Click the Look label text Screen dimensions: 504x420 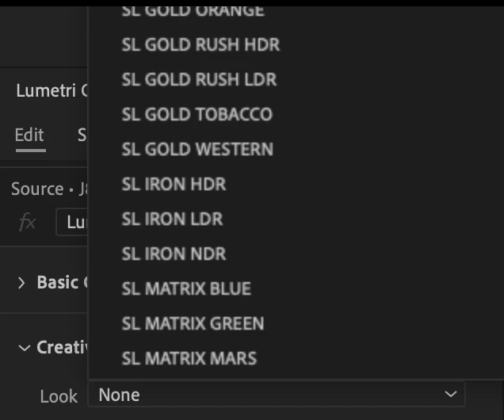click(x=59, y=396)
